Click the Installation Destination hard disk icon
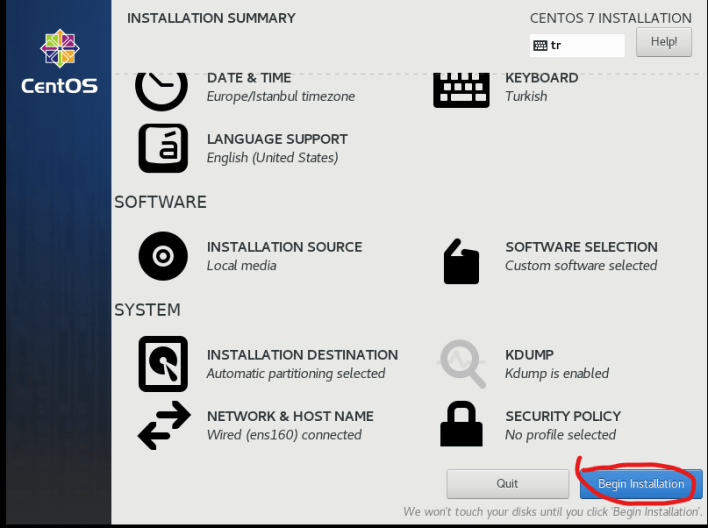The width and height of the screenshot is (708, 528). (163, 364)
